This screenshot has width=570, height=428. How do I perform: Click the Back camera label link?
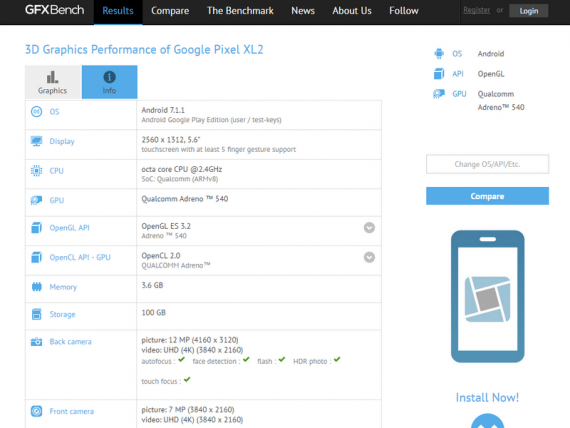[x=71, y=342]
